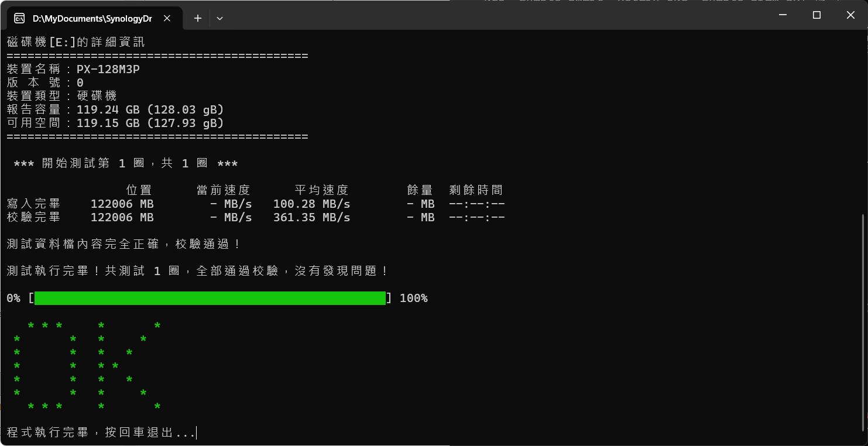Click the green asterisk OK banner
The width and height of the screenshot is (868, 446).
click(88, 366)
